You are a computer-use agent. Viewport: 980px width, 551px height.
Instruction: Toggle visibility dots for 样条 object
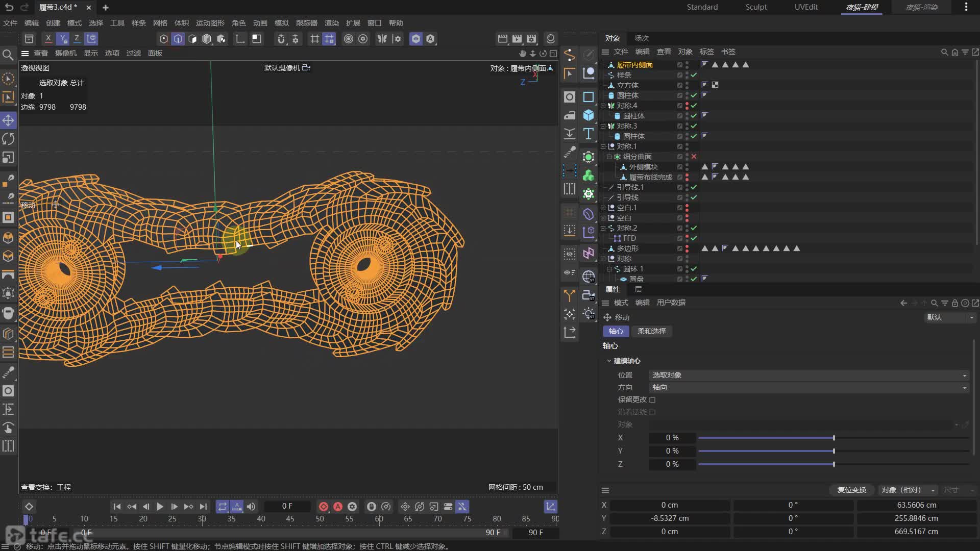point(687,75)
